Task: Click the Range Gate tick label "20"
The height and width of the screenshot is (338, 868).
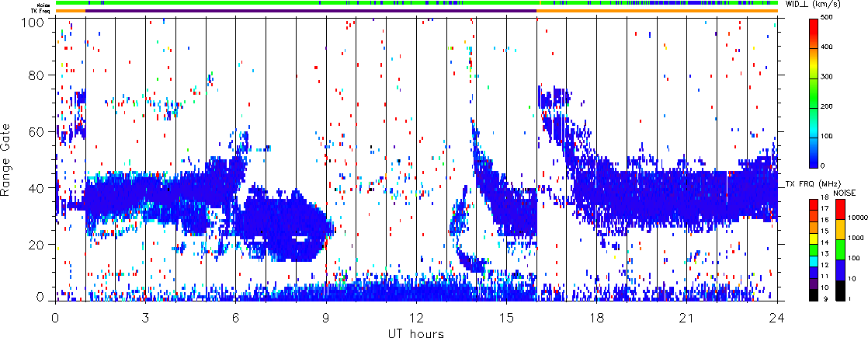Action: click(37, 244)
